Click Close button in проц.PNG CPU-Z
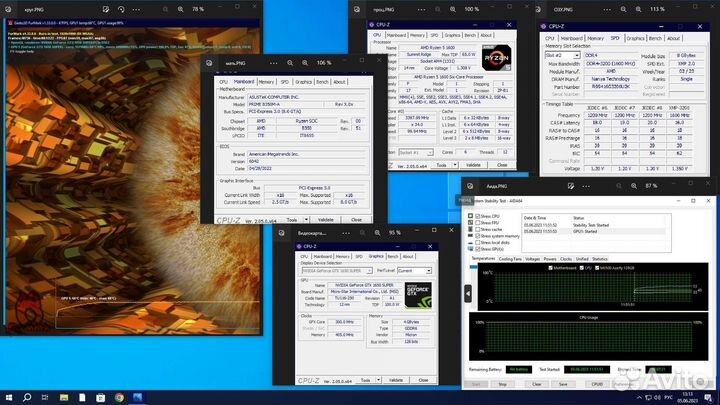This screenshot has width=720, height=405. pos(502,165)
